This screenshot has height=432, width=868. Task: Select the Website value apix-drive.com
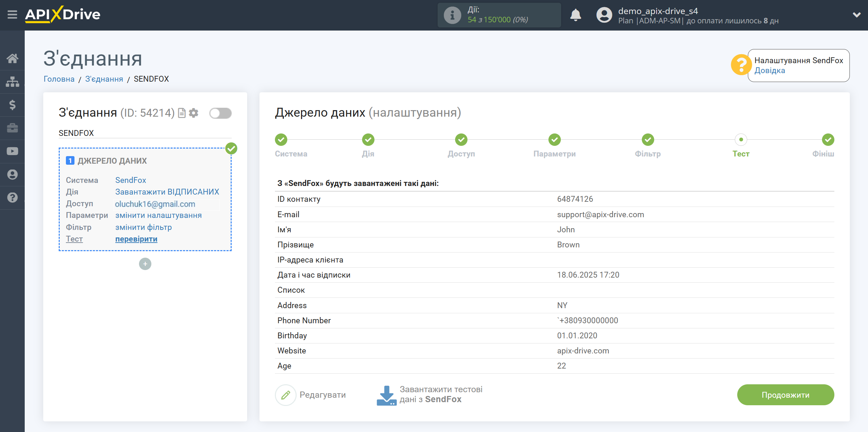pyautogui.click(x=583, y=351)
